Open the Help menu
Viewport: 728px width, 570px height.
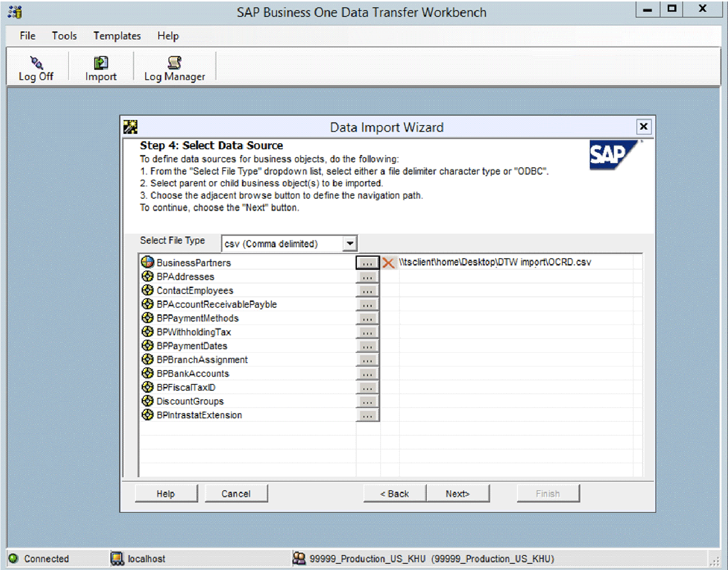[168, 36]
